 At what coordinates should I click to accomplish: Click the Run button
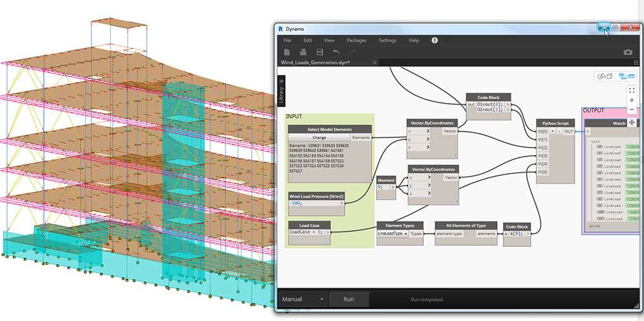coord(348,299)
